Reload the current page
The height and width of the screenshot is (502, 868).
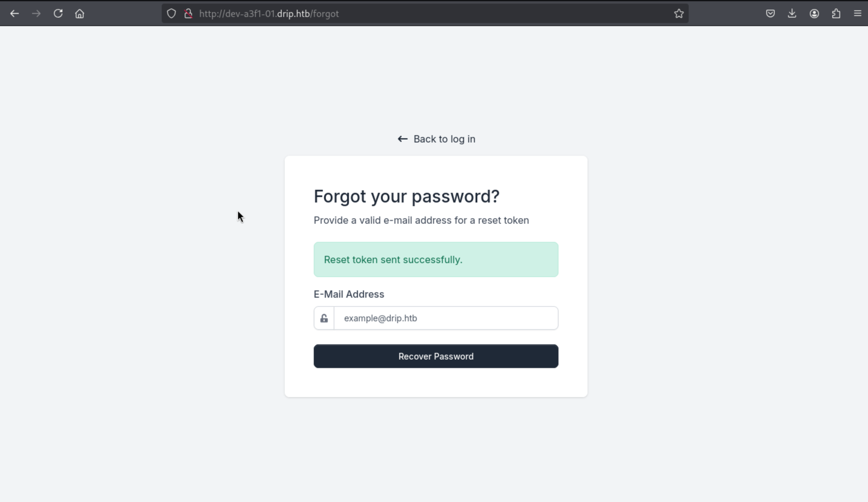58,14
